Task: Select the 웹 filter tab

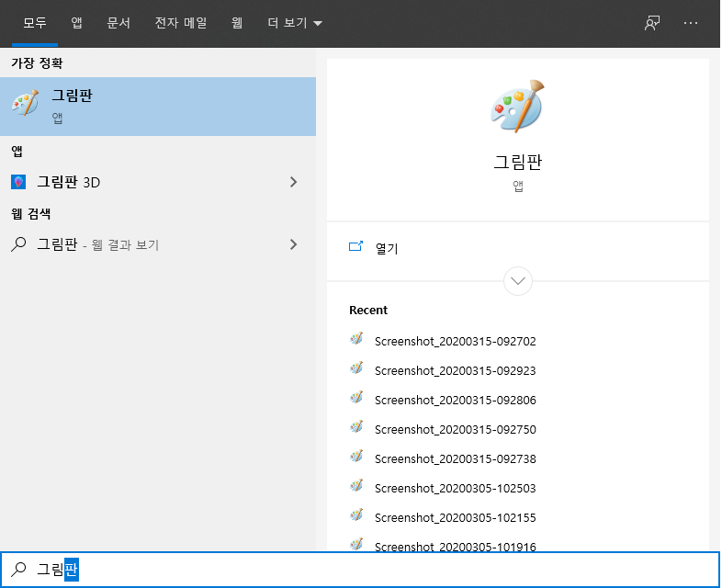Action: pos(236,23)
